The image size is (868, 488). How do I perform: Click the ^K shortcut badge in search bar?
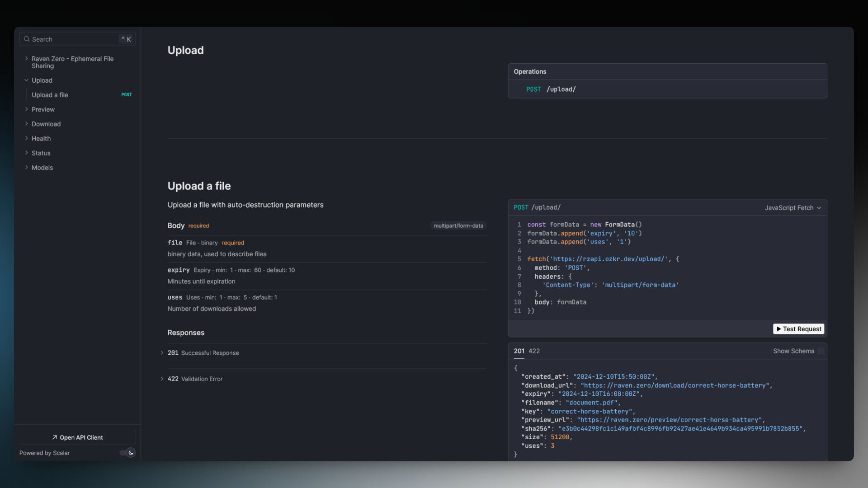click(x=125, y=39)
